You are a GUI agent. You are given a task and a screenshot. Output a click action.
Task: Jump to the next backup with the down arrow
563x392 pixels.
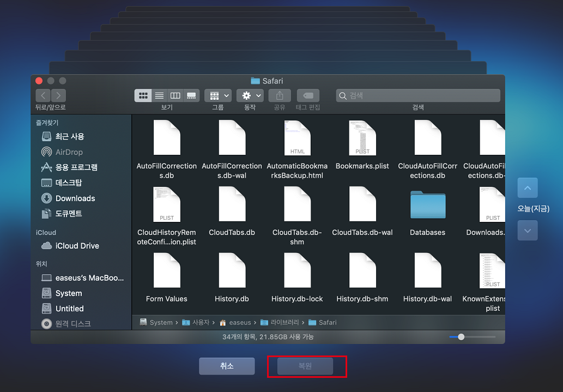527,231
